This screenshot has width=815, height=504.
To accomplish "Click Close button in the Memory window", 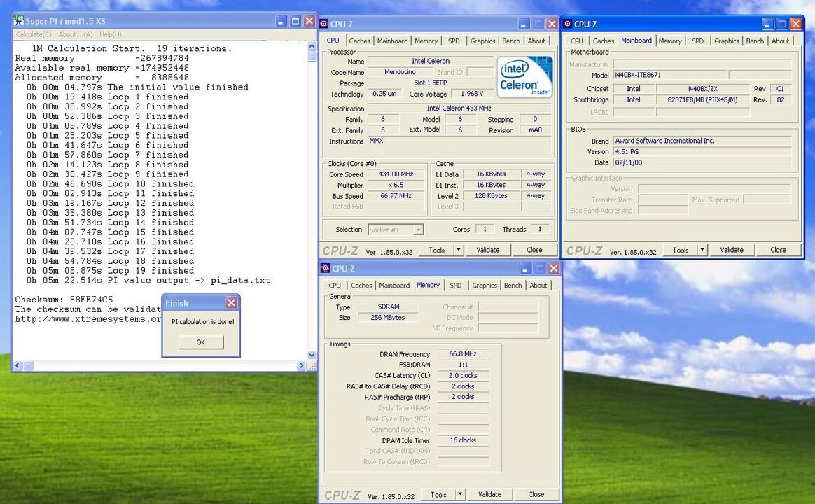I will pyautogui.click(x=536, y=494).
